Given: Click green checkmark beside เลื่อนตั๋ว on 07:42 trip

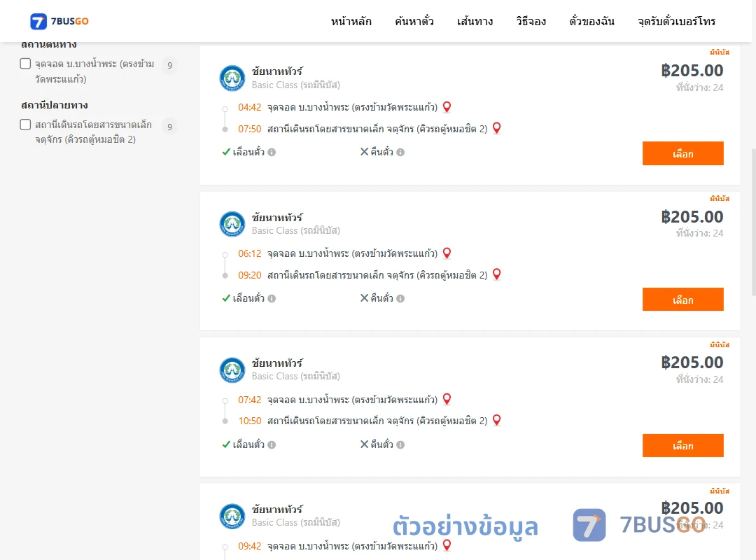Looking at the screenshot, I should (x=225, y=444).
